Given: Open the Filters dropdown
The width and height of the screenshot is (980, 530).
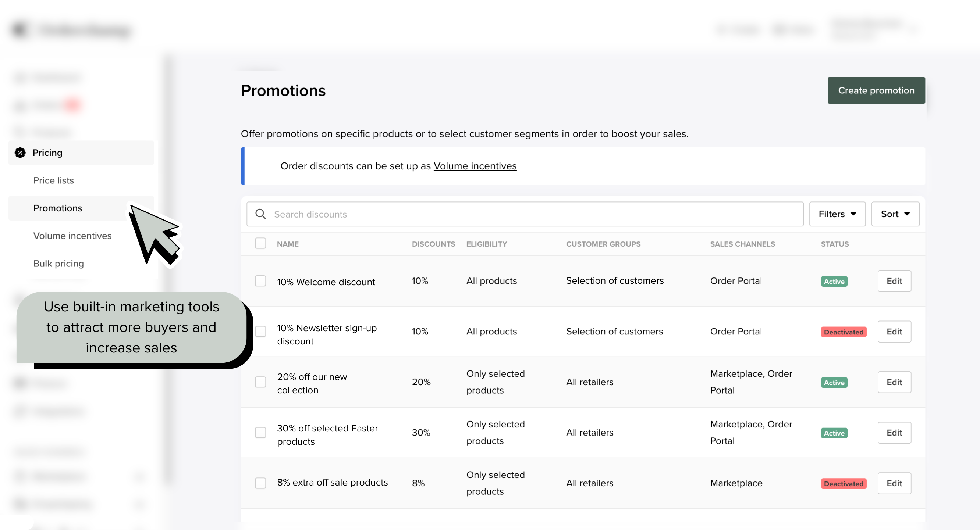Looking at the screenshot, I should [x=837, y=214].
